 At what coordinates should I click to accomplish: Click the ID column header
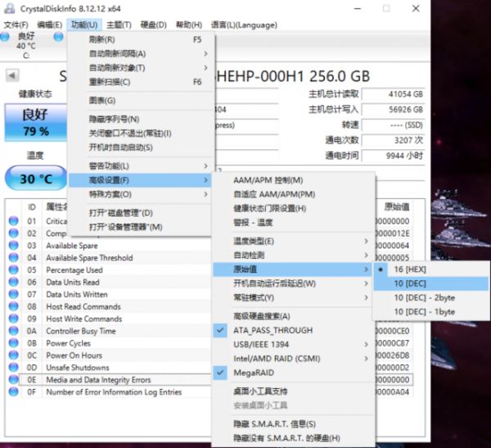tap(32, 206)
